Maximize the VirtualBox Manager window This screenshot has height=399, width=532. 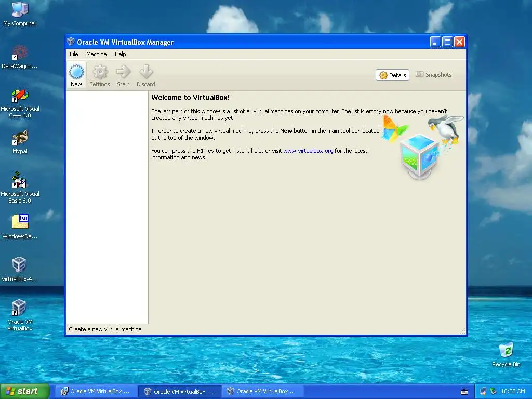447,42
